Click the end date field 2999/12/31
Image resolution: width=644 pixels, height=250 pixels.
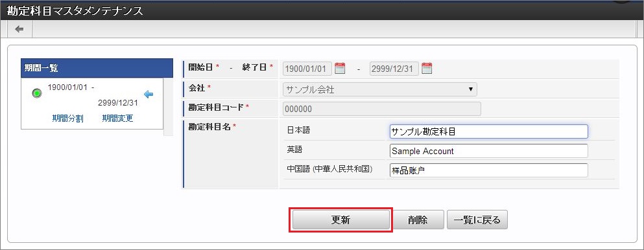click(394, 69)
